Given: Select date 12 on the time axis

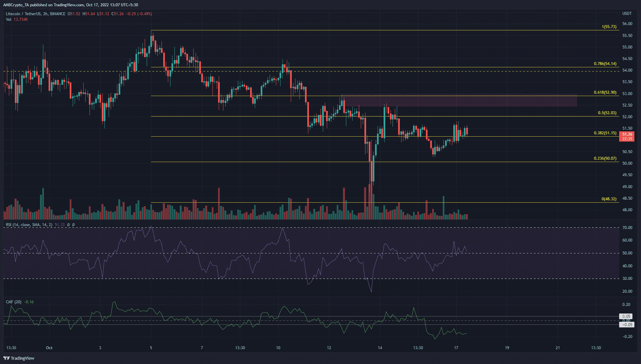Looking at the screenshot, I should [x=329, y=348].
